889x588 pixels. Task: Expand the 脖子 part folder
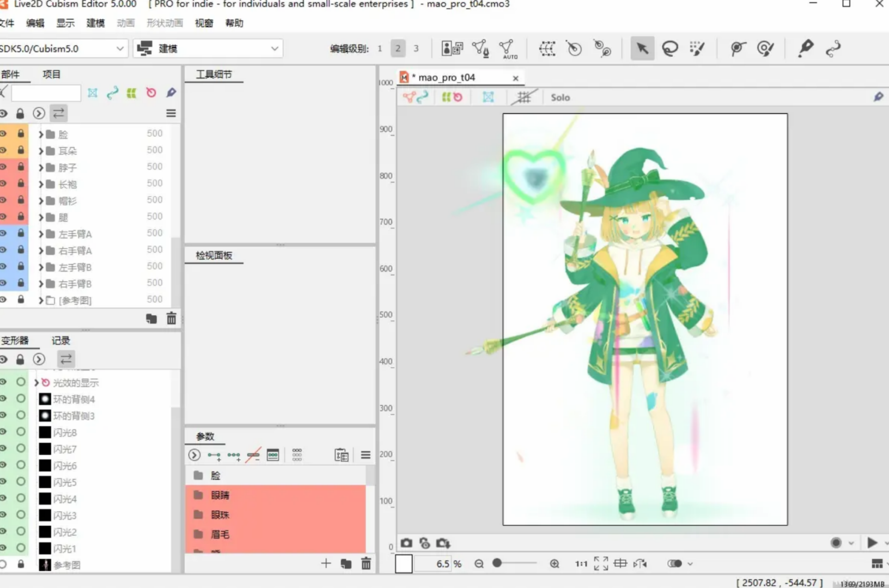point(41,168)
